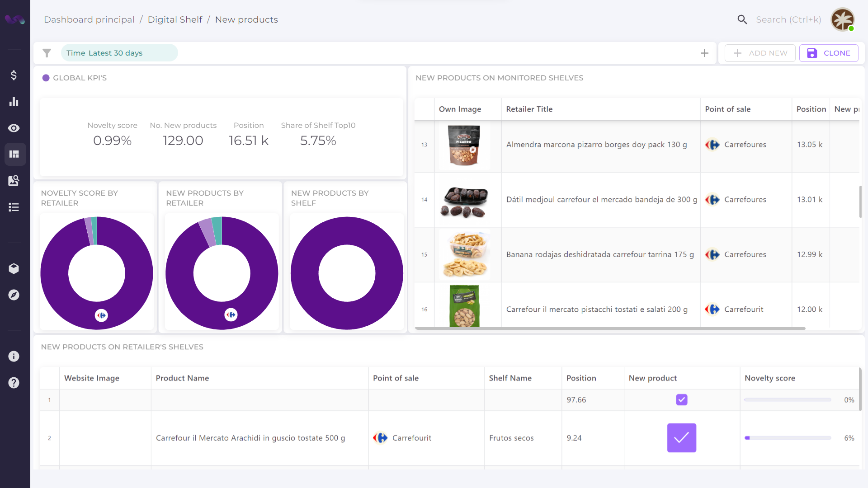Open the user avatar profile menu
Screen dimensions: 868x488
click(842, 19)
